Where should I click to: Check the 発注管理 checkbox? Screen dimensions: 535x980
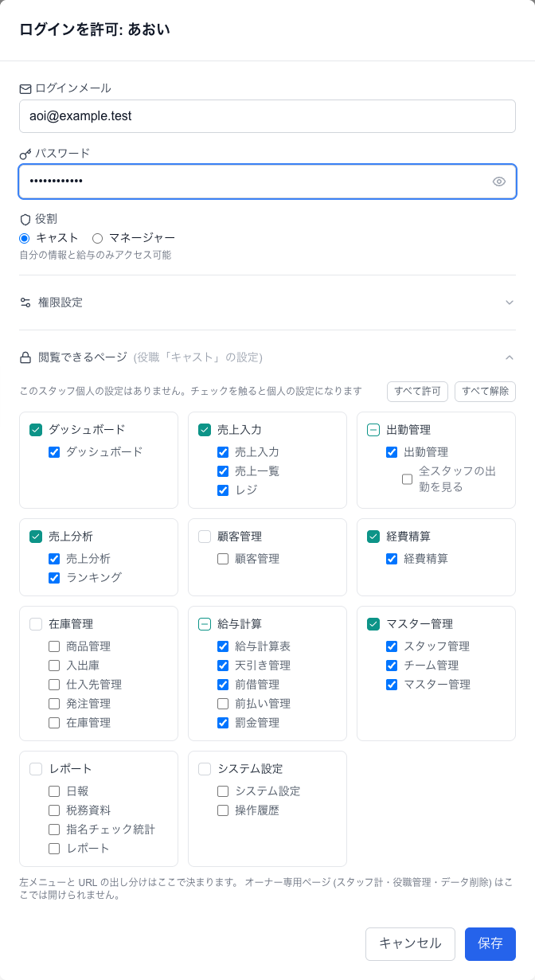54,704
